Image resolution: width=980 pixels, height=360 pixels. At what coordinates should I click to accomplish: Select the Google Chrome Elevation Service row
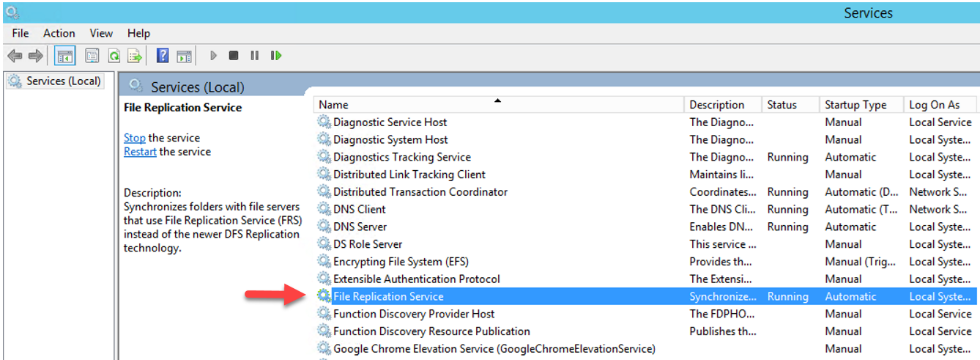645,348
